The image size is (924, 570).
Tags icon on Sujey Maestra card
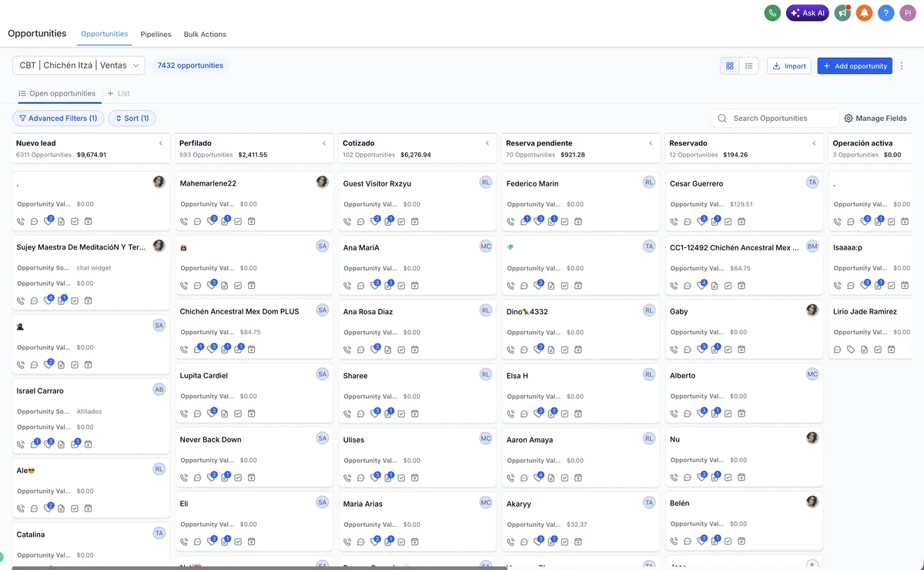click(x=48, y=300)
